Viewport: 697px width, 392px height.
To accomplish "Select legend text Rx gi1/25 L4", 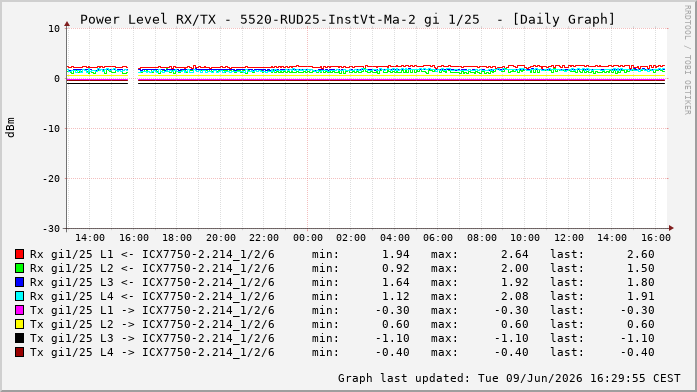I will coord(72,296).
